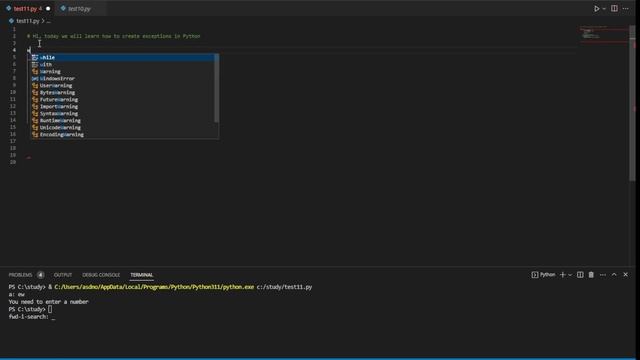
Task: Open terminal panel More Actions menu
Action: (x=602, y=275)
